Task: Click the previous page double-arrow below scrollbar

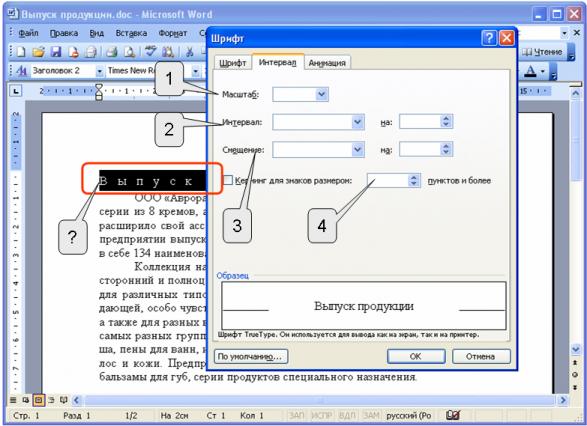Action: point(576,363)
